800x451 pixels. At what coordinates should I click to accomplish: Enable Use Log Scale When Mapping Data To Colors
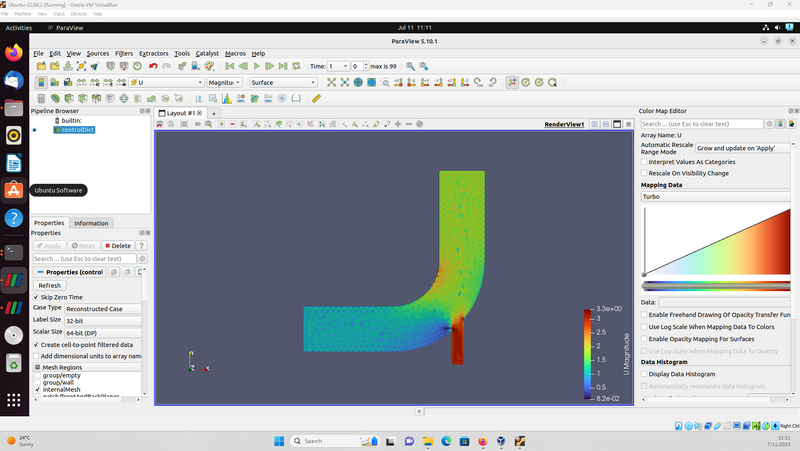[644, 327]
